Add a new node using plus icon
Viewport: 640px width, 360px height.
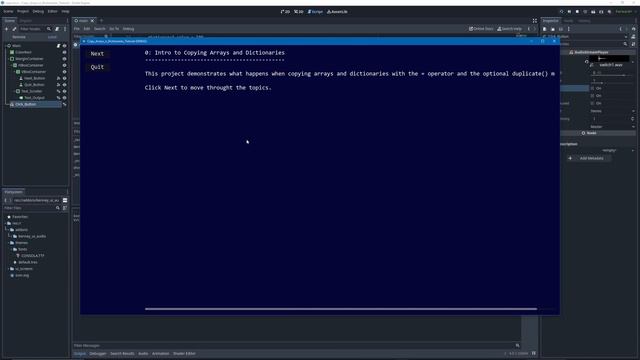(7, 29)
